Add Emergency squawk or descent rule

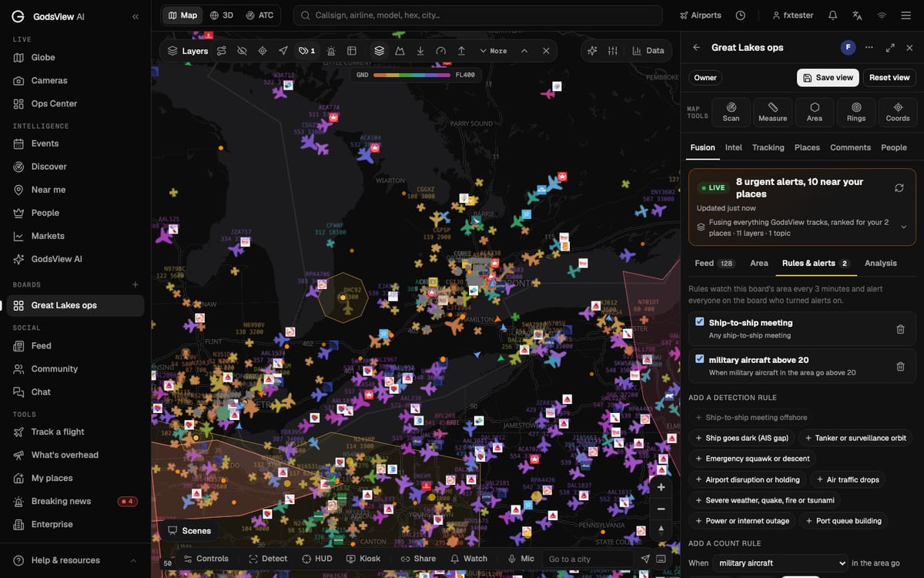(752, 459)
